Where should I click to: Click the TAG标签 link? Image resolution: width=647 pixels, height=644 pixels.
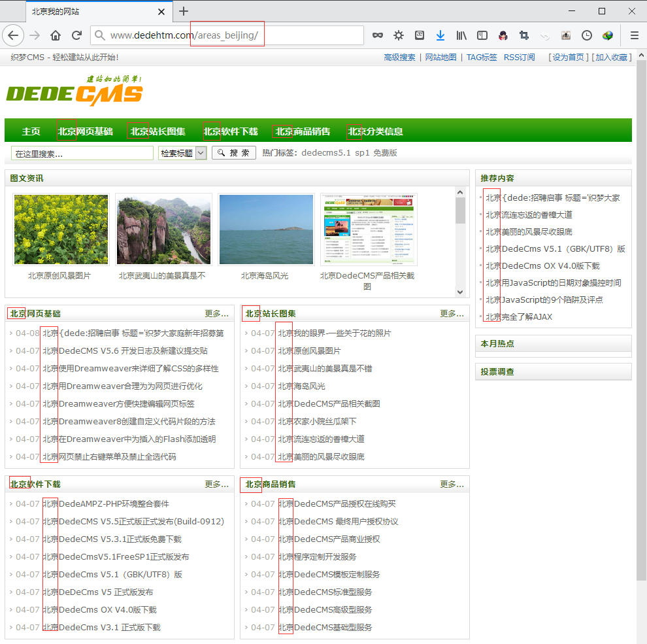click(482, 58)
